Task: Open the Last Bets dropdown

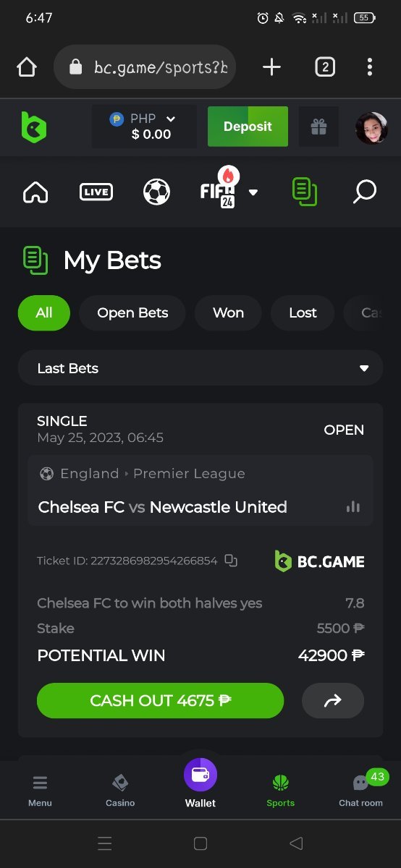Action: 200,368
